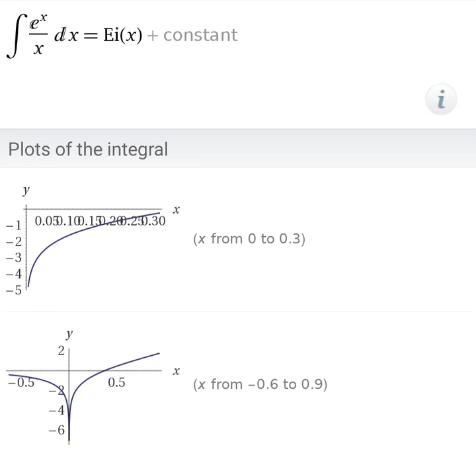
Task: Click the x axis label of first plot
Action: pos(177,209)
